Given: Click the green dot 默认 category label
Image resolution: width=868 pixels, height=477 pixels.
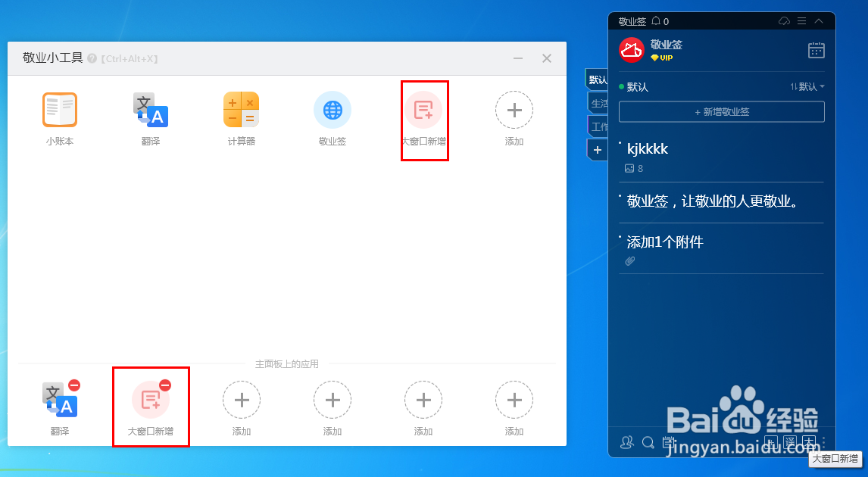Looking at the screenshot, I should [x=633, y=87].
